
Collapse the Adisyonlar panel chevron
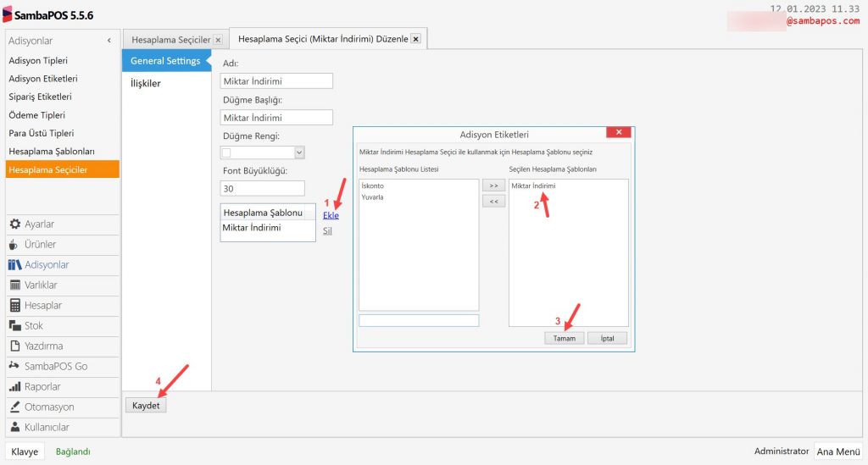coord(109,41)
